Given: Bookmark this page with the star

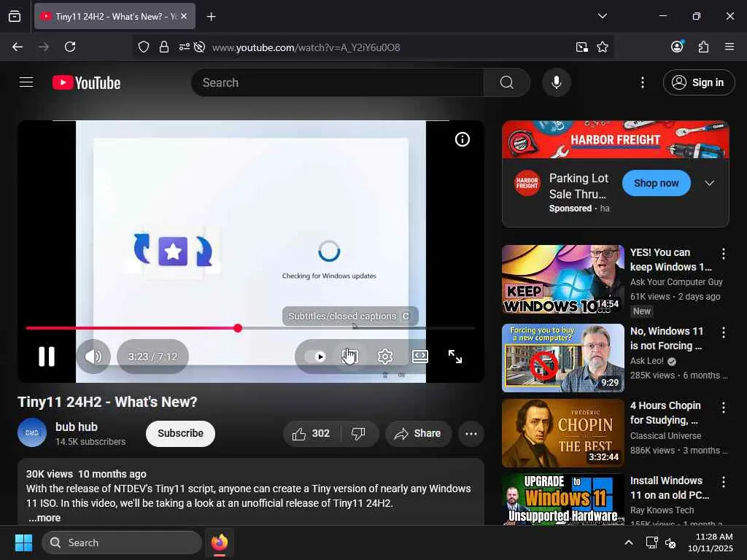Looking at the screenshot, I should tap(602, 47).
